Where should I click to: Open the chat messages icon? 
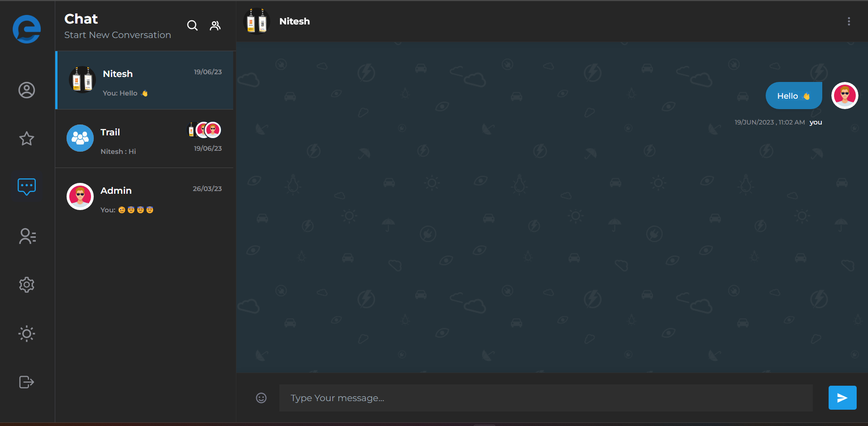tap(26, 186)
